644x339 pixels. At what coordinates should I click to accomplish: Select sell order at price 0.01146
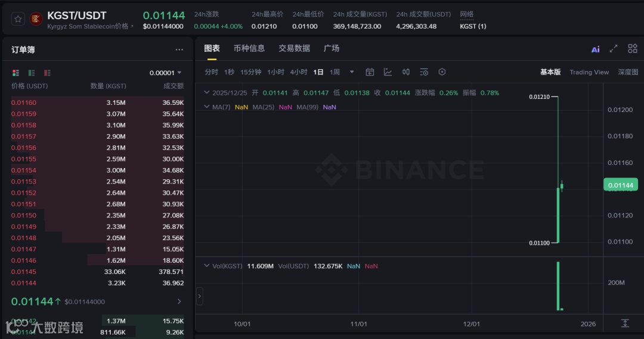(x=97, y=260)
